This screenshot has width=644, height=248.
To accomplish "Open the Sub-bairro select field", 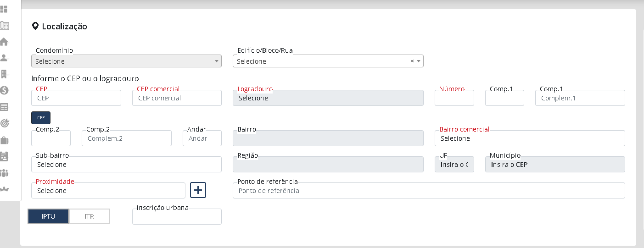I will coord(126,165).
